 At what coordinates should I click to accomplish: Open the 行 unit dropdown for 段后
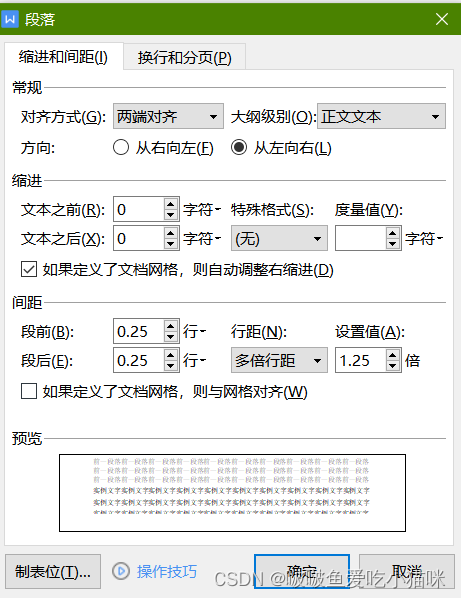tap(194, 360)
